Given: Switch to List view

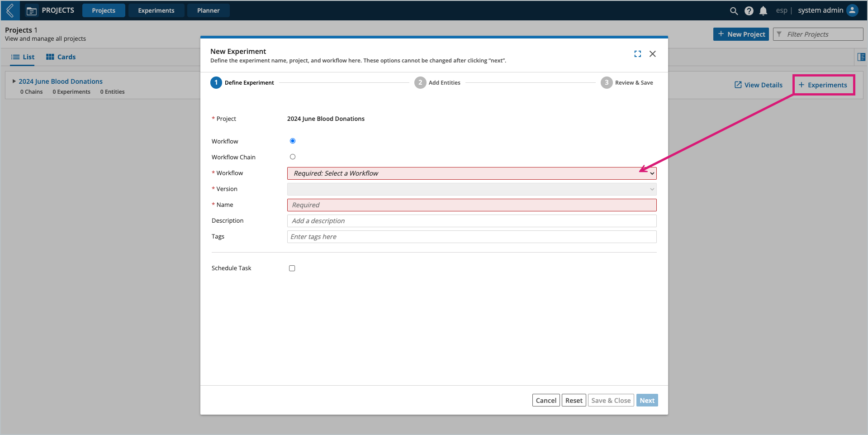Looking at the screenshot, I should click(x=23, y=57).
